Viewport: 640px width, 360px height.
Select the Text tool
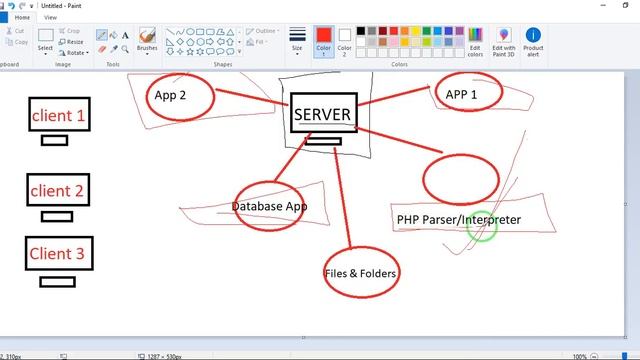(125, 35)
